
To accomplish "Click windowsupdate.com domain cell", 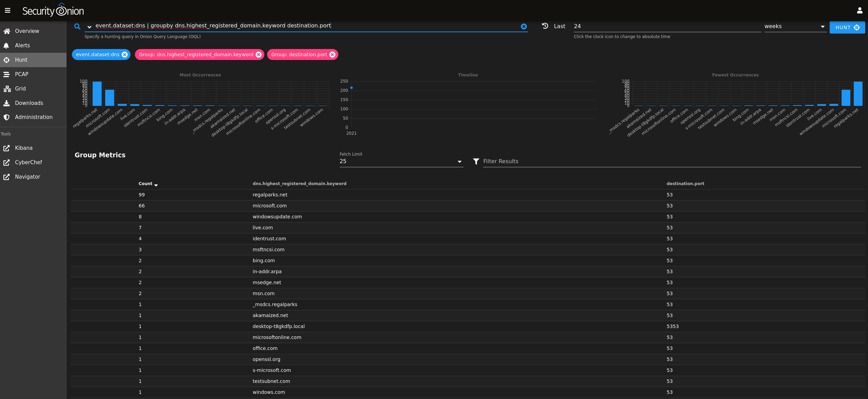I will point(277,217).
